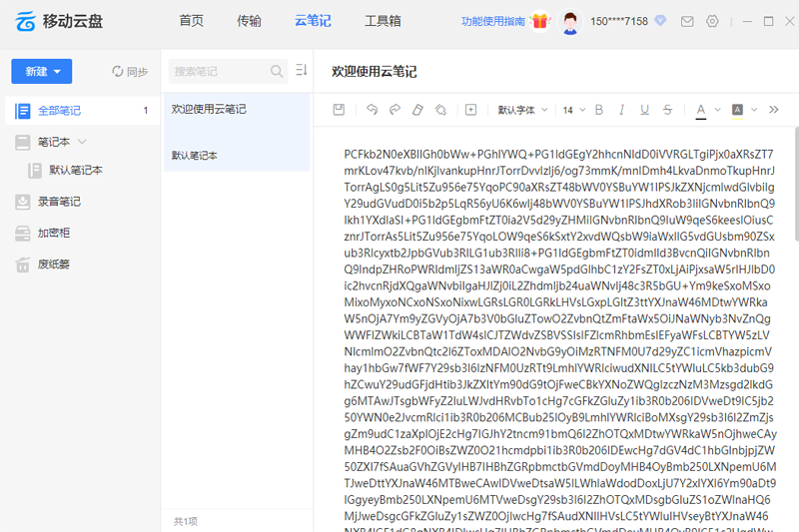Image resolution: width=799 pixels, height=532 pixels.
Task: Open the font size 14 dropdown
Action: click(573, 110)
